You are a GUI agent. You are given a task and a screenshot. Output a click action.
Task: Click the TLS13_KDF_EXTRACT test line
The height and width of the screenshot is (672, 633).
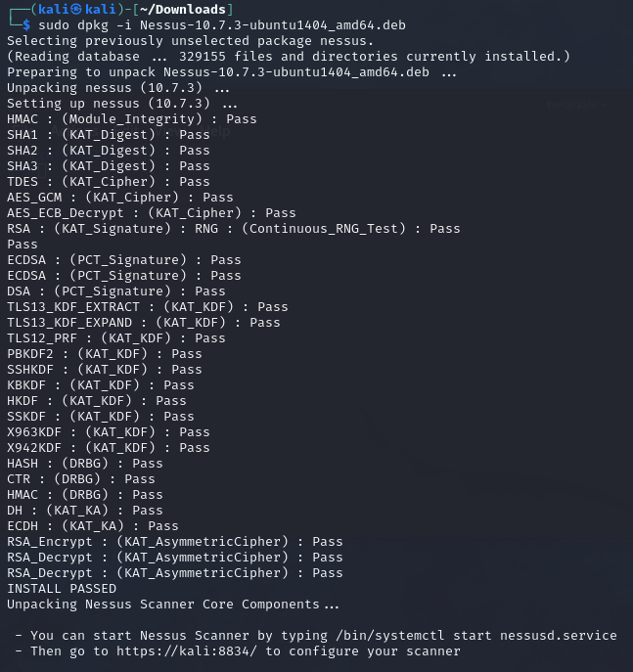point(147,306)
